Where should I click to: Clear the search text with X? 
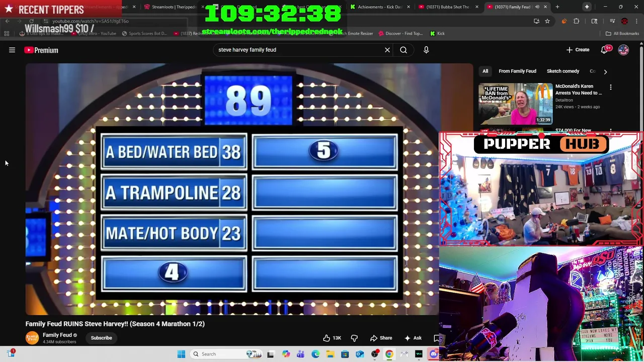tap(387, 50)
